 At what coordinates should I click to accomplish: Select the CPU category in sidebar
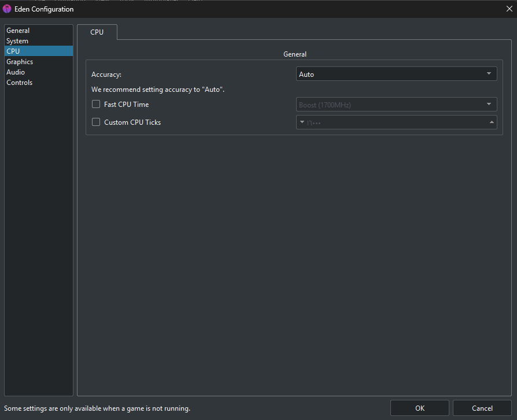pyautogui.click(x=39, y=51)
